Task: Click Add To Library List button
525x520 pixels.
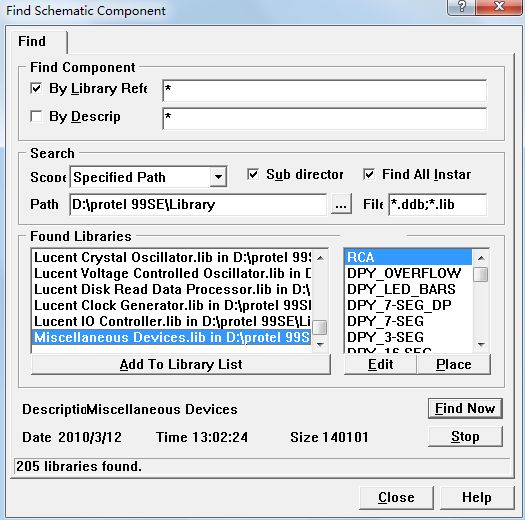Action: pyautogui.click(x=181, y=364)
